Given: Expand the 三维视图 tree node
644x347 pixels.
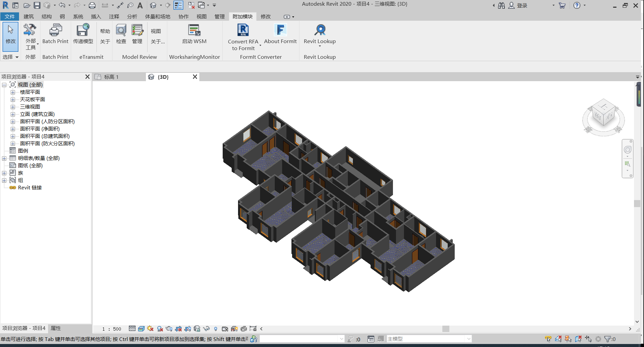Looking at the screenshot, I should [13, 107].
